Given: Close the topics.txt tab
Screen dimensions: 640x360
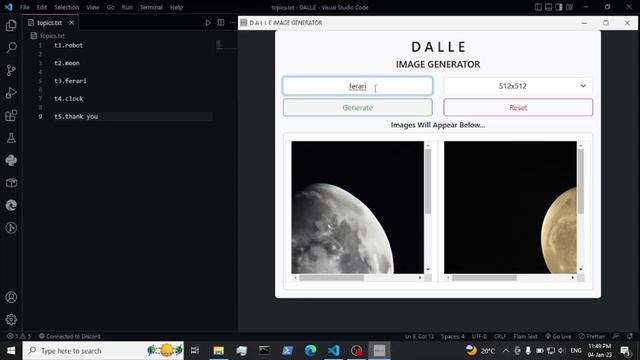Looking at the screenshot, I should pyautogui.click(x=71, y=23).
